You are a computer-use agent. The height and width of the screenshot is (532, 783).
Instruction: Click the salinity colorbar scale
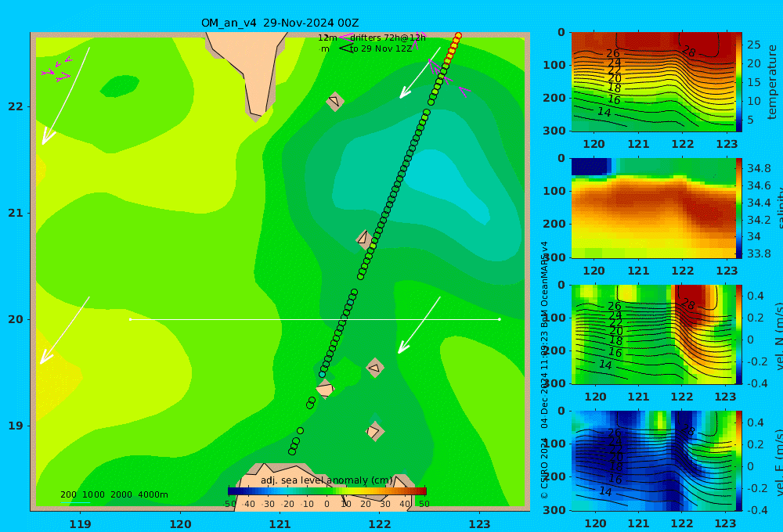click(x=739, y=208)
